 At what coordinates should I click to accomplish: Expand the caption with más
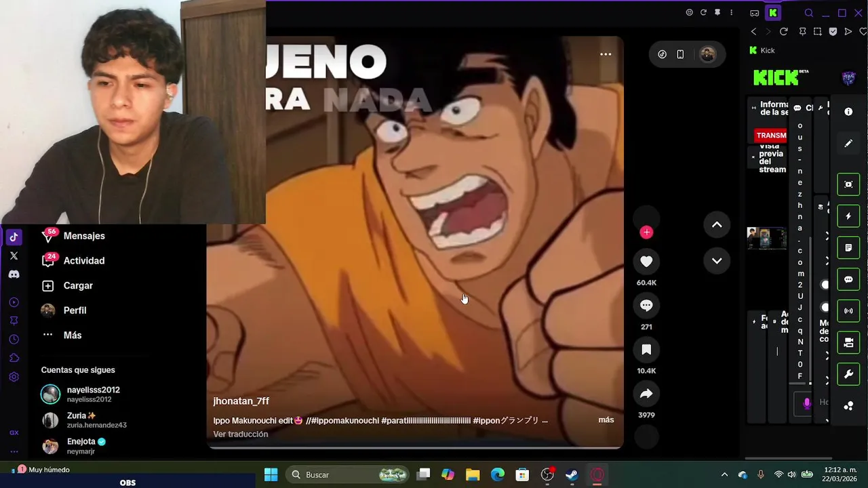606,420
